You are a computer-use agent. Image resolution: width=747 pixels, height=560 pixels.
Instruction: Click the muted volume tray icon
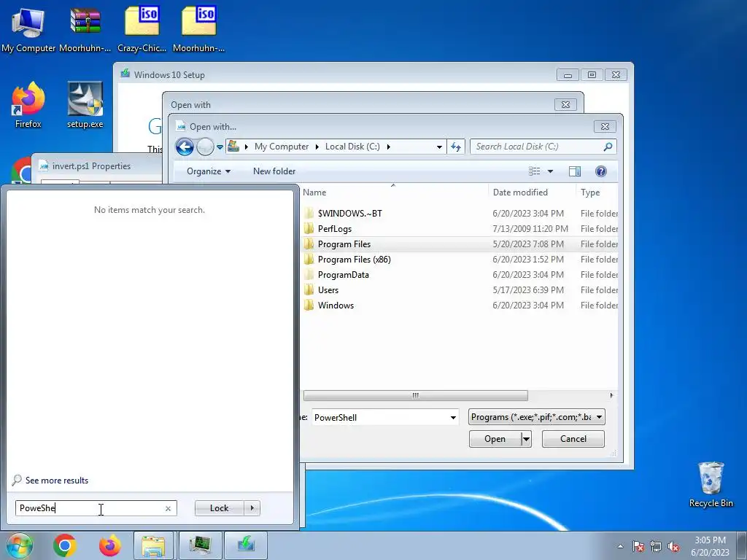pos(673,547)
